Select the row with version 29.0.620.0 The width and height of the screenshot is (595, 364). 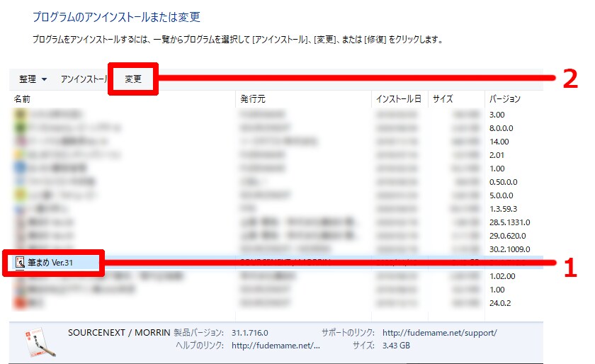pyautogui.click(x=276, y=236)
